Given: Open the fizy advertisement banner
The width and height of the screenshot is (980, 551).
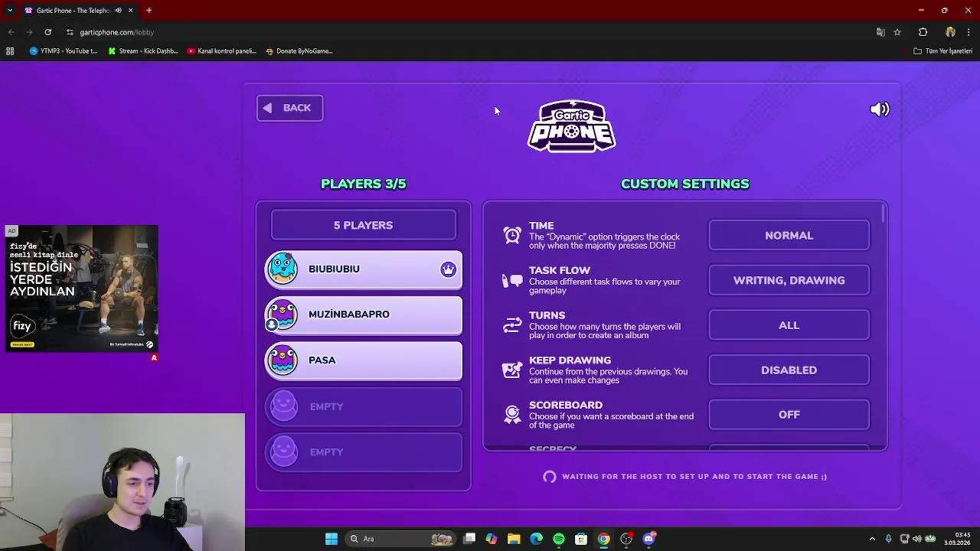Looking at the screenshot, I should (x=82, y=289).
